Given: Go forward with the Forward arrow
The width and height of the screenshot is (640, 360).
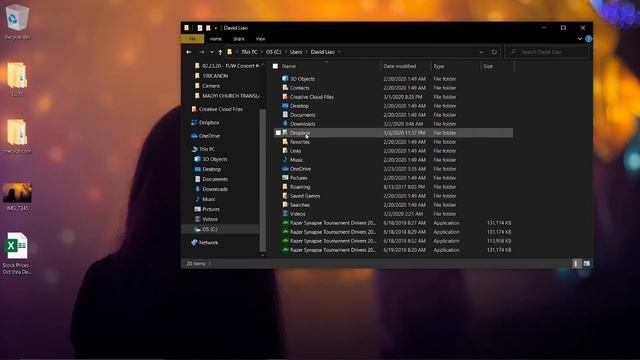Looking at the screenshot, I should (x=202, y=52).
